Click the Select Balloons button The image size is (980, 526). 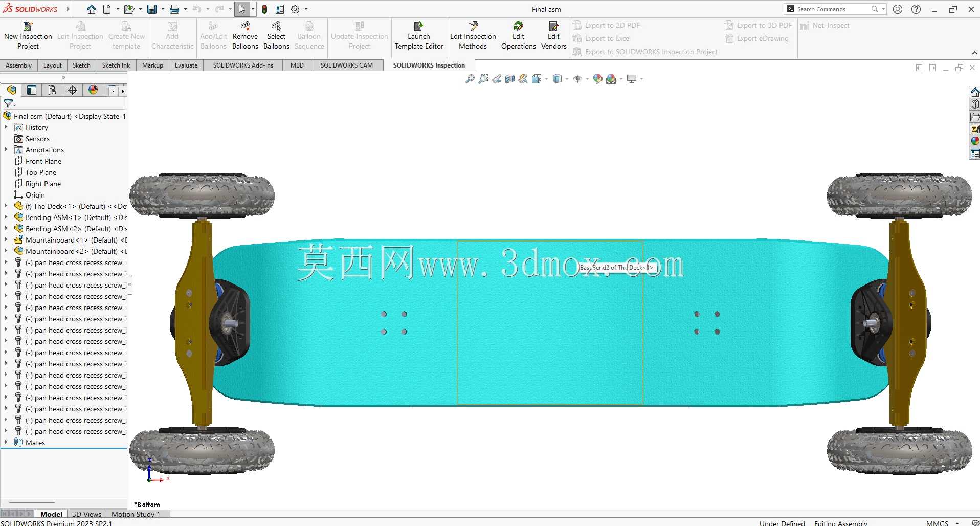click(276, 35)
